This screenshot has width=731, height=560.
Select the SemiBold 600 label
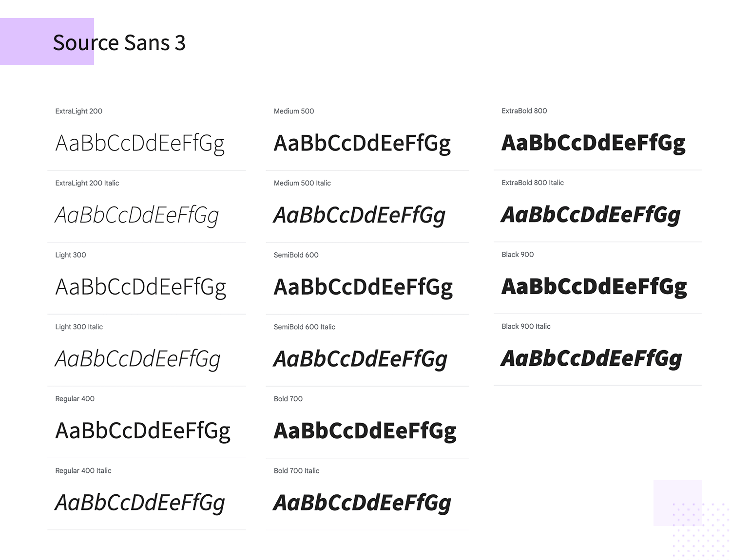pos(296,255)
